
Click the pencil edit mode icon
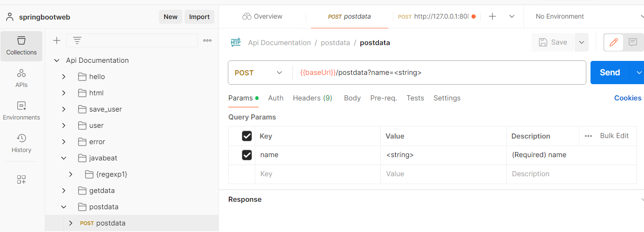[614, 42]
